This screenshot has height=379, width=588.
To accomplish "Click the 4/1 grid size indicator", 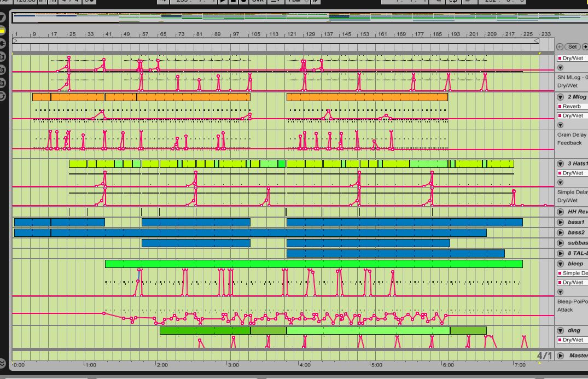I will (544, 356).
